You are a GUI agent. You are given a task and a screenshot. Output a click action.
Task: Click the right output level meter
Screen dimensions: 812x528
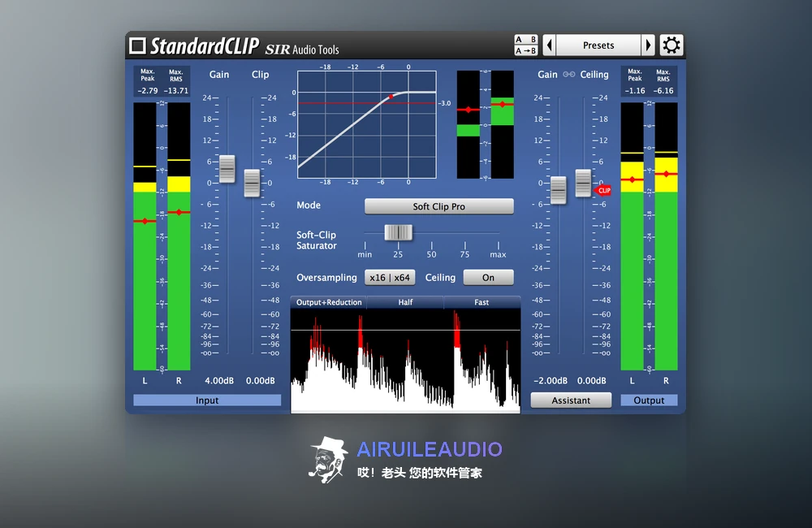(666, 236)
